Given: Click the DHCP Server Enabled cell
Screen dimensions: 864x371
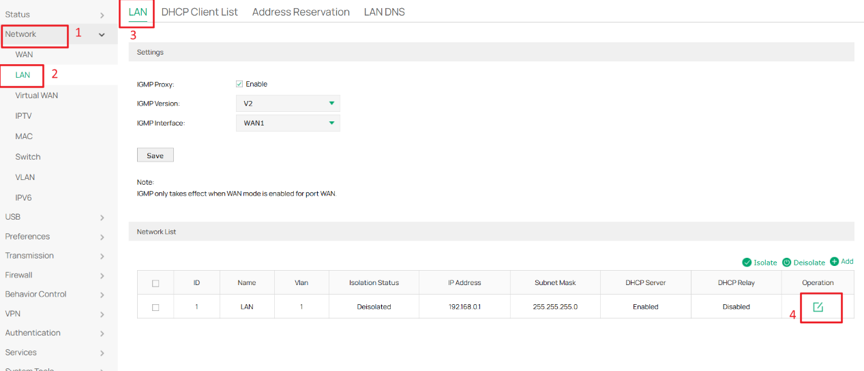Looking at the screenshot, I should pyautogui.click(x=645, y=307).
